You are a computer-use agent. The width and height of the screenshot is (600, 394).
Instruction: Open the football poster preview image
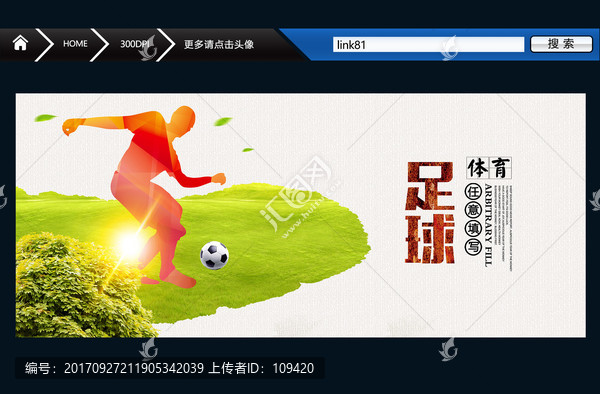[300, 215]
